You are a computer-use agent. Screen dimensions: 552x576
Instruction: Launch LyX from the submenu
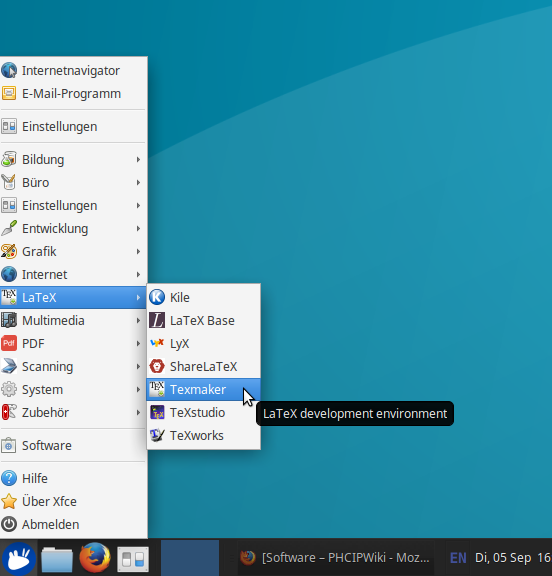[203, 343]
